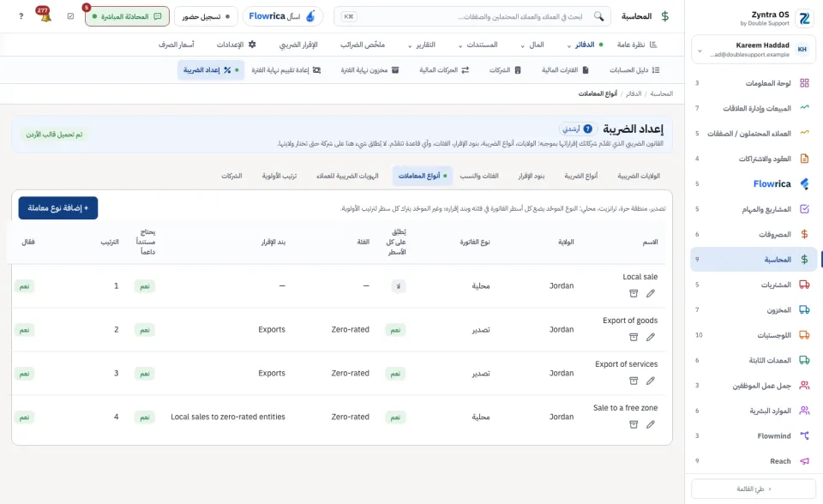This screenshot has width=823, height=504.
Task: Archive the Export of goods row
Action: point(634,337)
